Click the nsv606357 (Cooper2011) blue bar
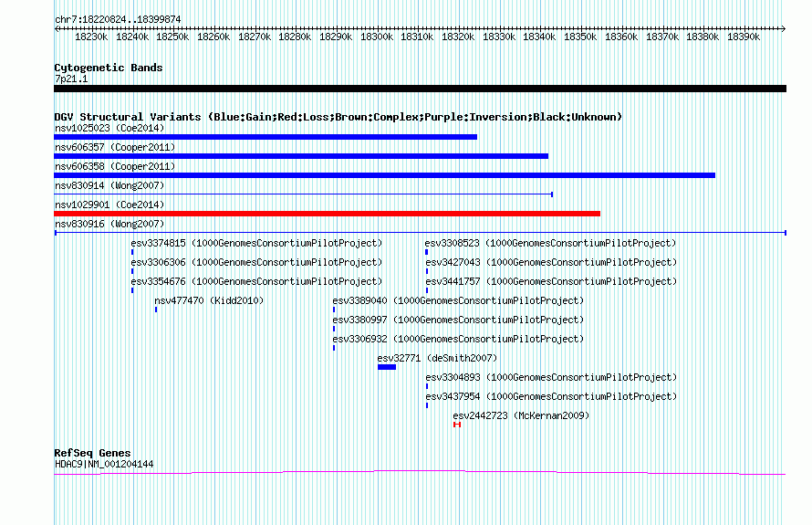This screenshot has width=812, height=525. pos(301,156)
